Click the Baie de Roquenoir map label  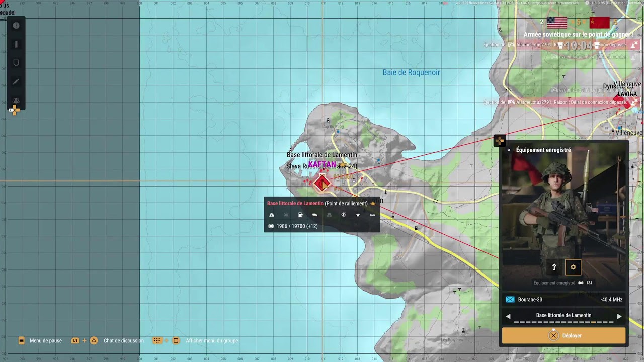click(411, 73)
